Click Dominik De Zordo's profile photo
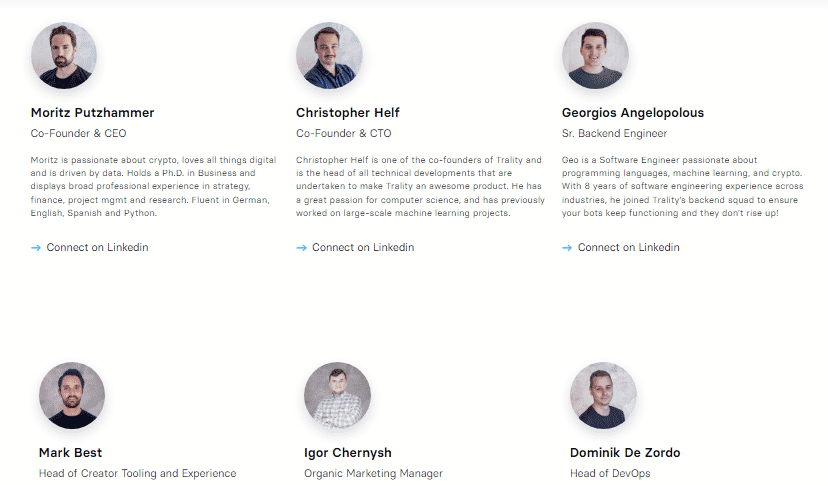 (603, 395)
